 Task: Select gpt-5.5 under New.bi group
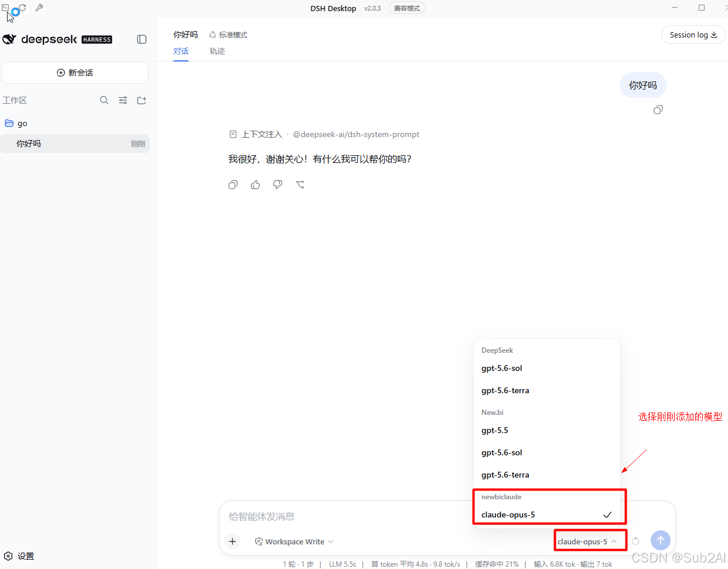(546, 431)
